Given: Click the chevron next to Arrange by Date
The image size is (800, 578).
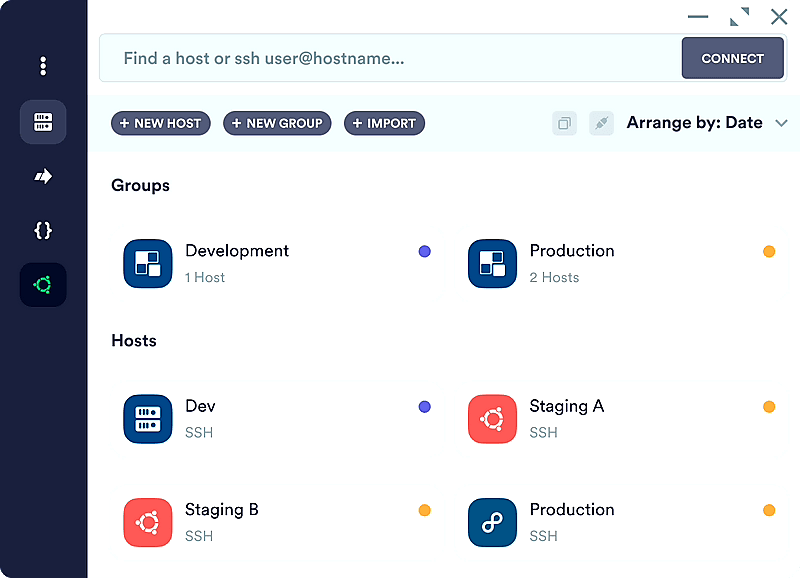Looking at the screenshot, I should tap(782, 123).
